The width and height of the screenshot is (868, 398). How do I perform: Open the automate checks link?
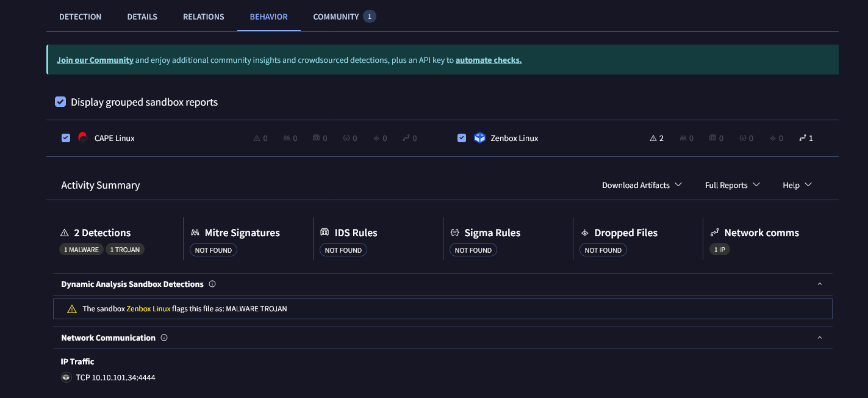click(x=489, y=60)
